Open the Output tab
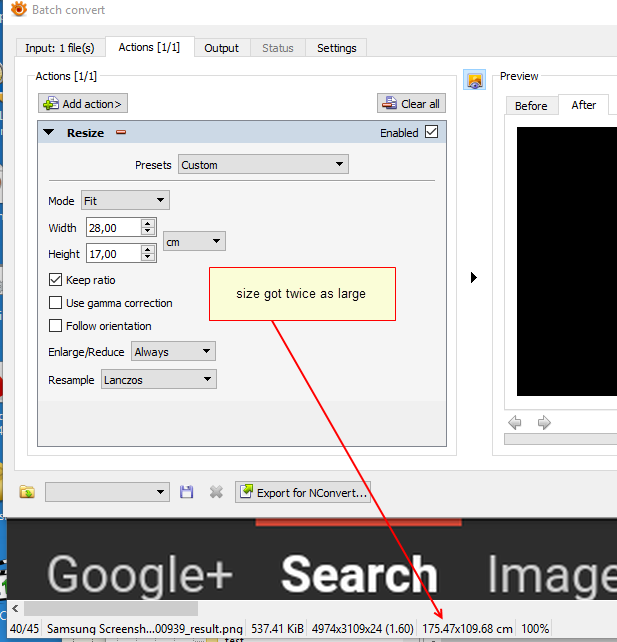Screen dimensions: 617x642 click(x=221, y=48)
